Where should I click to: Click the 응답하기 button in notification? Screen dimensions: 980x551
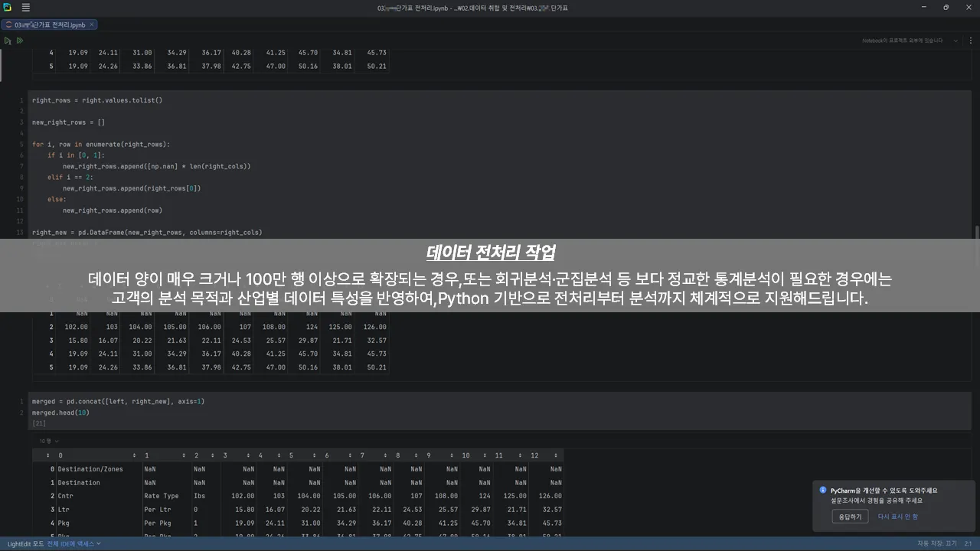[x=850, y=517]
